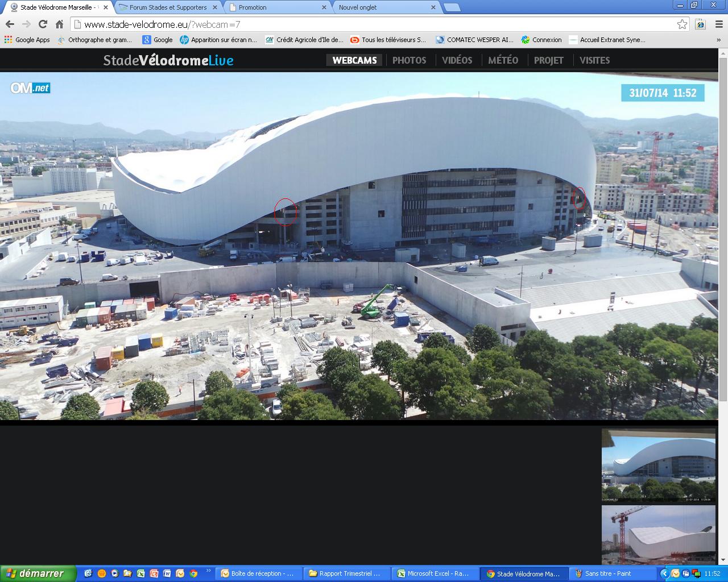Open the Chrome main menu button
The width and height of the screenshot is (728, 582).
click(719, 24)
